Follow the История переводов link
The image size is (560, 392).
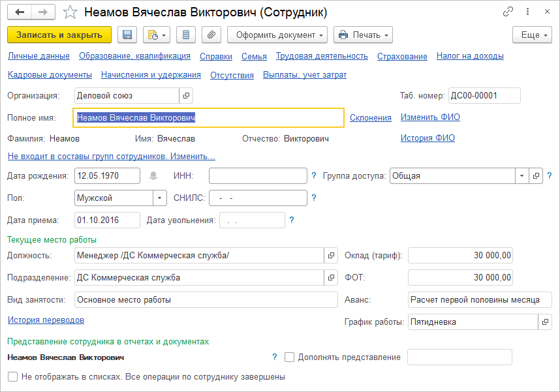tap(46, 320)
